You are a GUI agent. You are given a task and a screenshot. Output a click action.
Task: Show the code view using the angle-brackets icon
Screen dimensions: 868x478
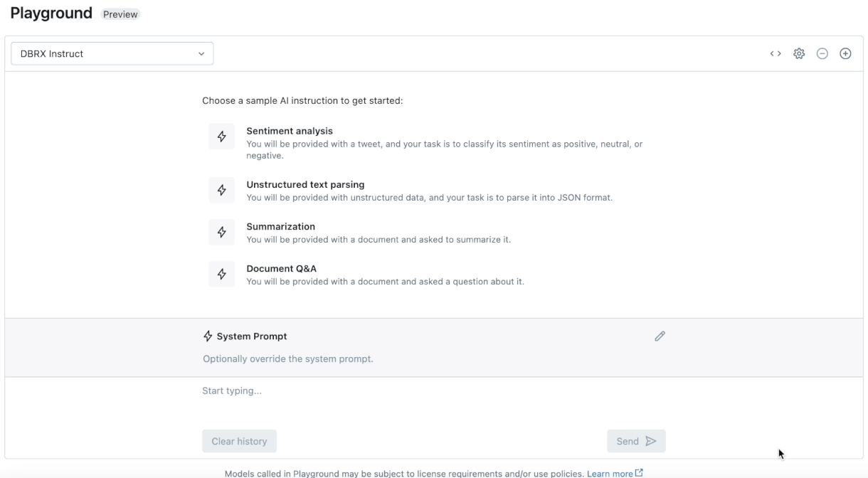tap(776, 53)
